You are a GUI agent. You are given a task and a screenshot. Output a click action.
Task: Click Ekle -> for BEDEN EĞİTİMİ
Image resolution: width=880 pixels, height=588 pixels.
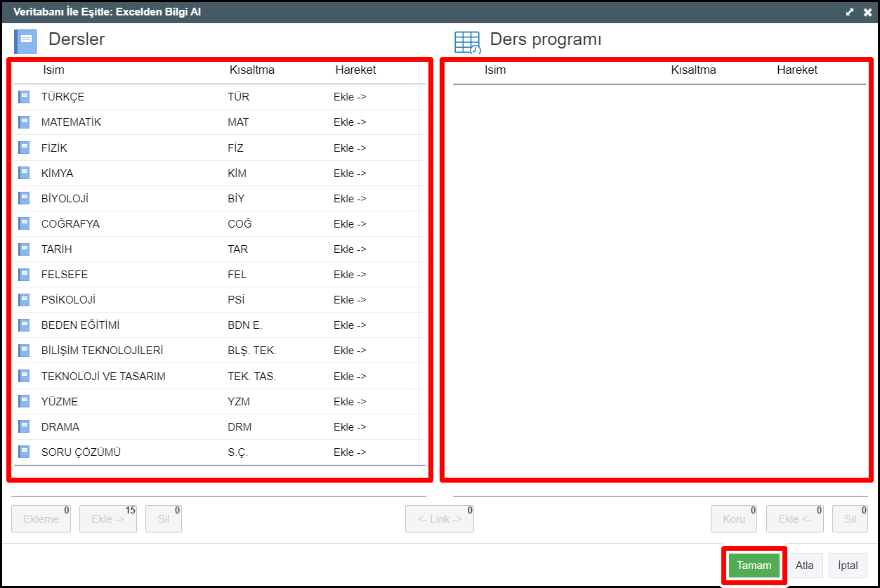point(350,325)
